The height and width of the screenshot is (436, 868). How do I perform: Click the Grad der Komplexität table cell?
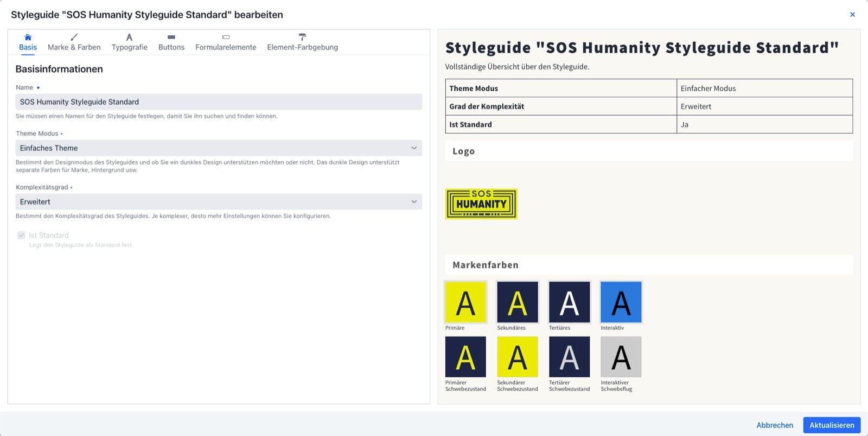(561, 106)
